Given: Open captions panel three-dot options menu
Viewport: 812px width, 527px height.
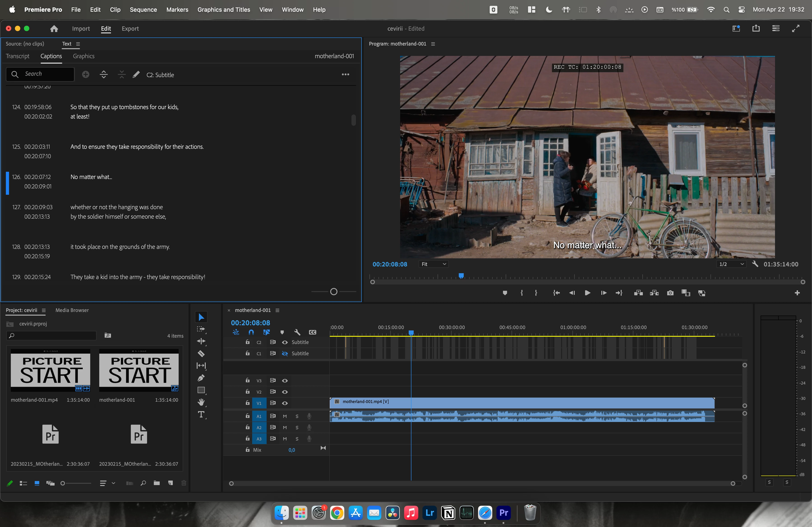Looking at the screenshot, I should pos(345,75).
